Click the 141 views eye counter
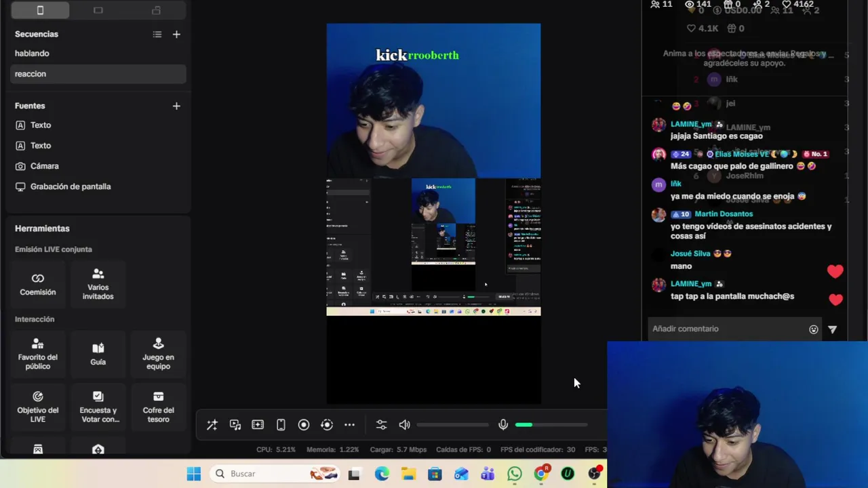 pyautogui.click(x=698, y=4)
